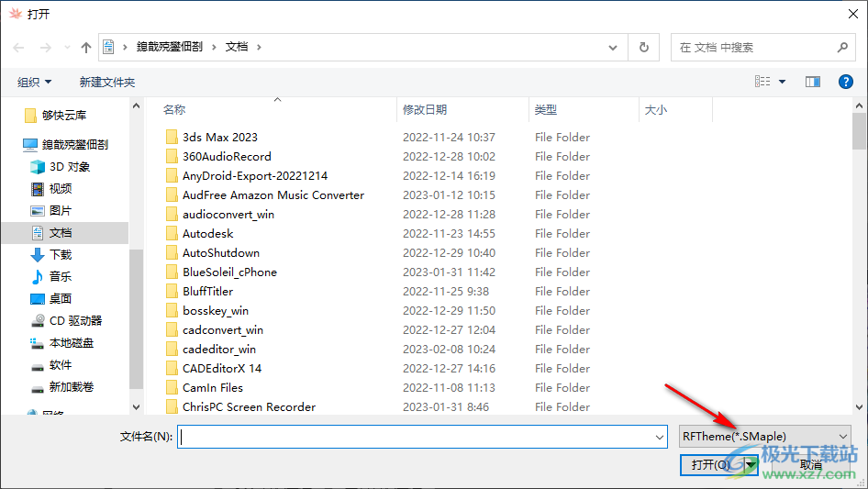
Task: Close the 打开 dialog window
Action: [x=853, y=14]
